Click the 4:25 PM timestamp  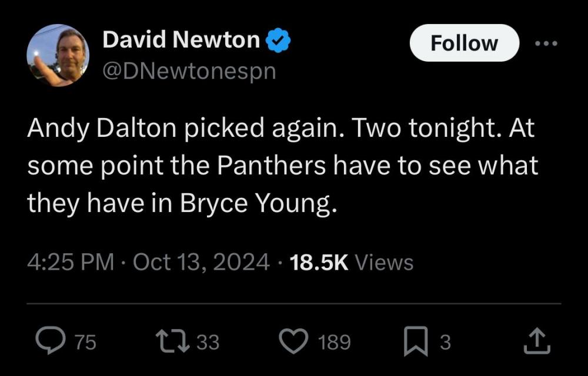71,262
